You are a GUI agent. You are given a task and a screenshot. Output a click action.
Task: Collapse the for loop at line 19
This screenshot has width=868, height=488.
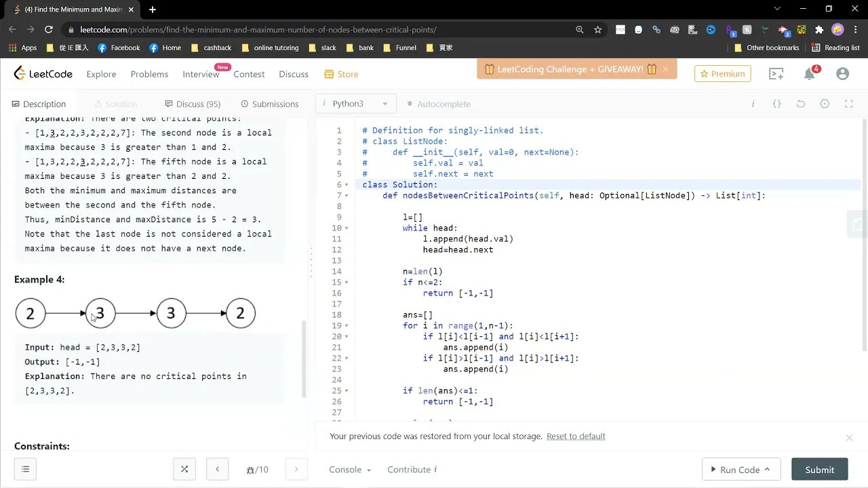click(347, 326)
